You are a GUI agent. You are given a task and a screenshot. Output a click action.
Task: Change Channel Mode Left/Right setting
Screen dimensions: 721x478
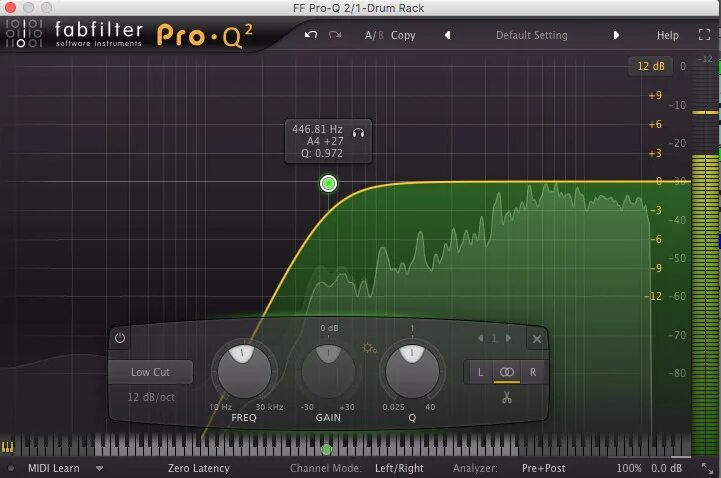coord(399,468)
